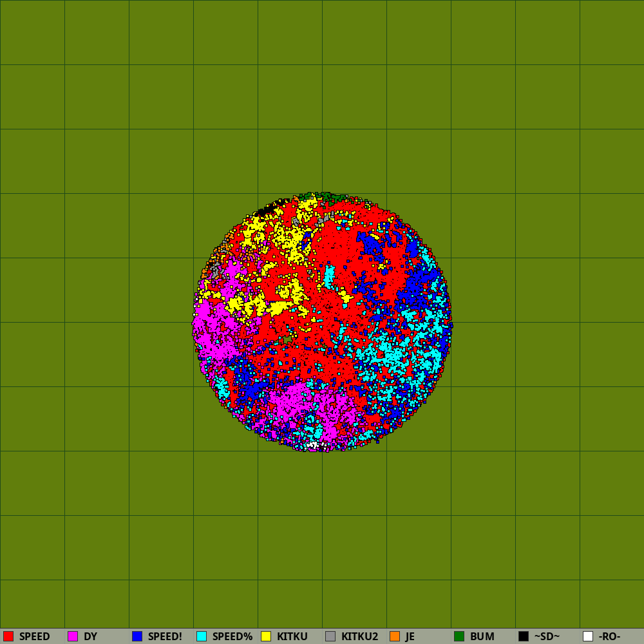Select the DY legend label
Viewport: 644px width, 644px height.
pos(90,637)
